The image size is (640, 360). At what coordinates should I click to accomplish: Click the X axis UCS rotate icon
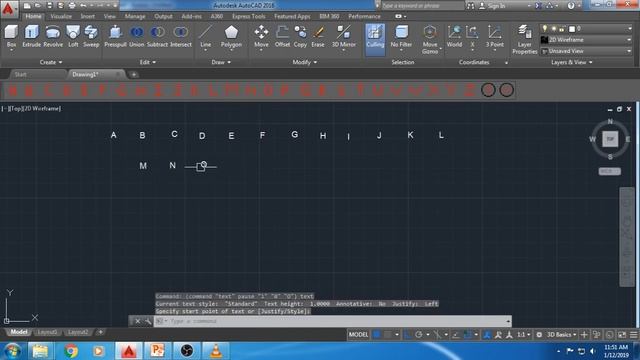(472, 37)
